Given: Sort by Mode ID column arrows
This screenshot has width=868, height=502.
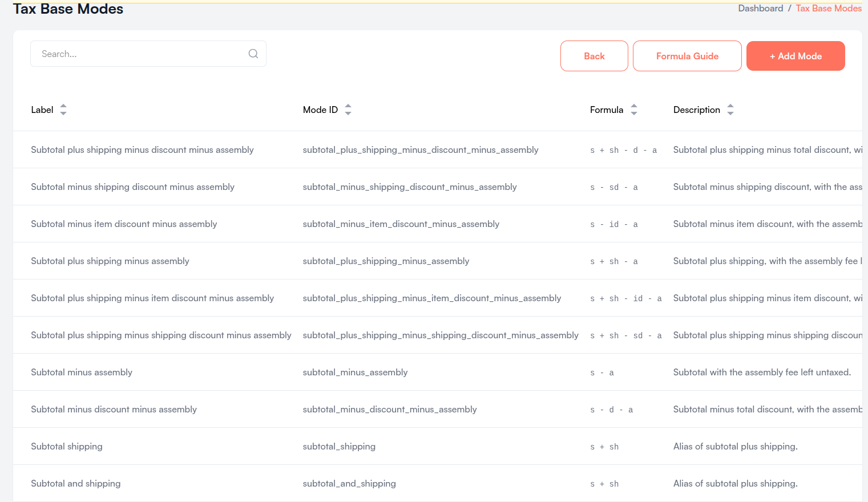Looking at the screenshot, I should (x=348, y=110).
